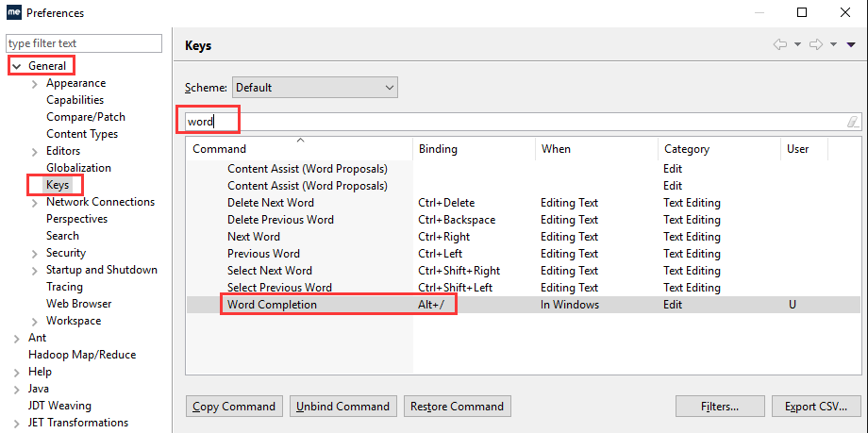Image resolution: width=868 pixels, height=433 pixels.
Task: Click the forward navigation arrow icon
Action: [x=816, y=44]
